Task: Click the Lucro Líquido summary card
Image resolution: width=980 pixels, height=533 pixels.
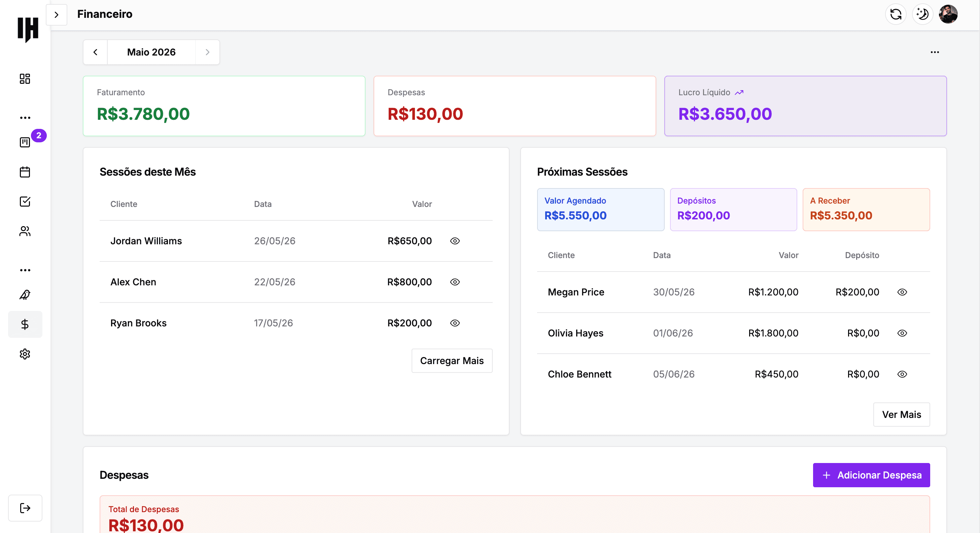Action: point(805,106)
